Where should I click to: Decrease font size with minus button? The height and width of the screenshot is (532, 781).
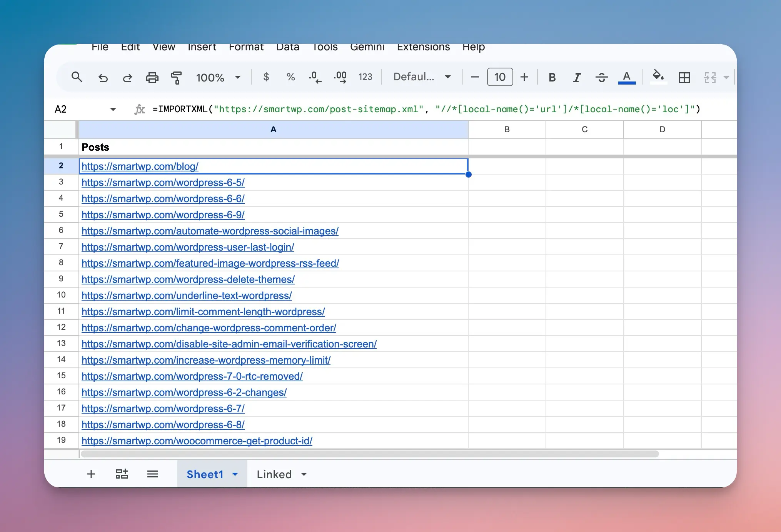[x=475, y=77]
